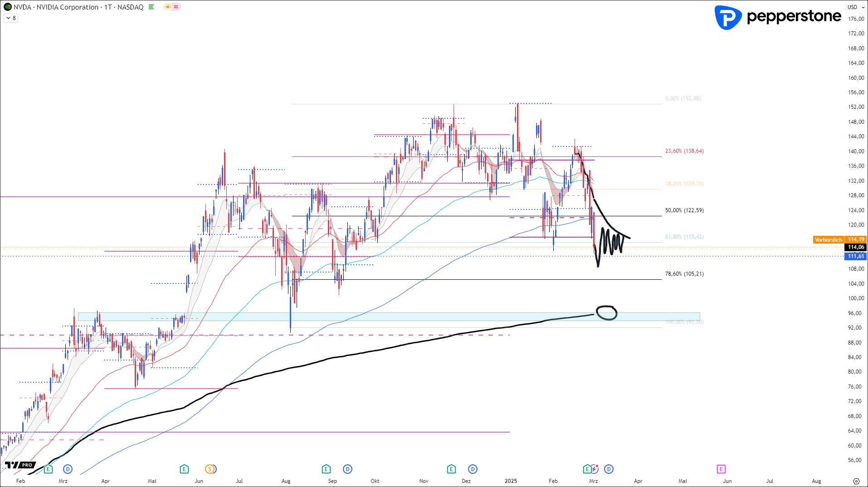
Task: Open the earnings E marker before Dez
Action: pos(451,469)
